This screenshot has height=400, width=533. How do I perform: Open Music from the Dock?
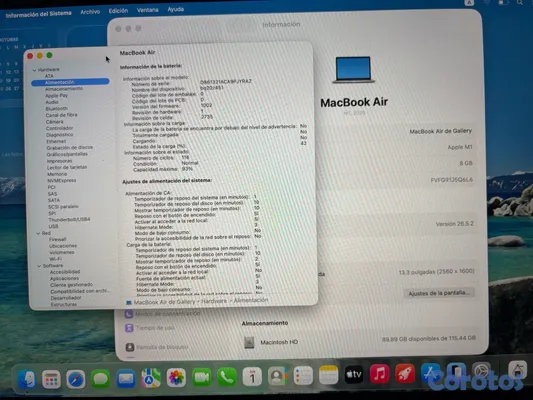coord(379,374)
